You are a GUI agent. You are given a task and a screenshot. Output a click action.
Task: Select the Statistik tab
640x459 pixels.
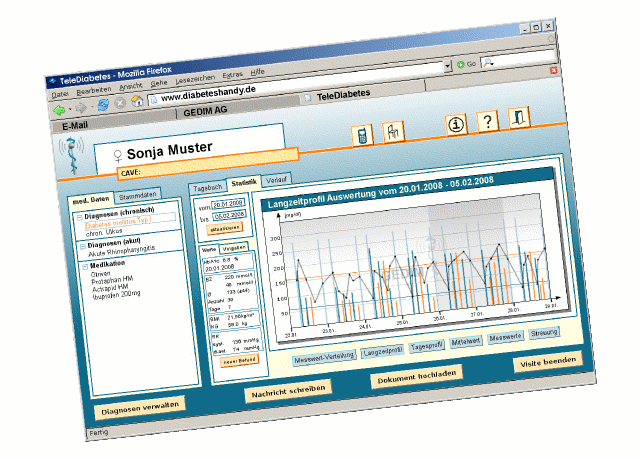[244, 183]
